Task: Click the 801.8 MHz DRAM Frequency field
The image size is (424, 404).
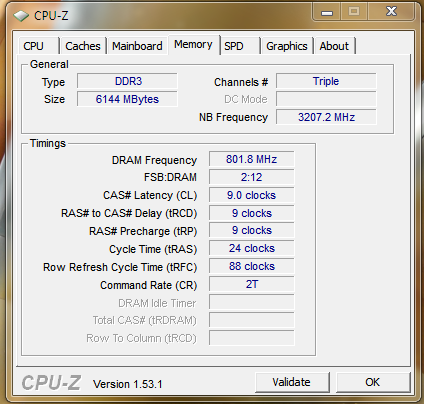Action: [x=252, y=159]
